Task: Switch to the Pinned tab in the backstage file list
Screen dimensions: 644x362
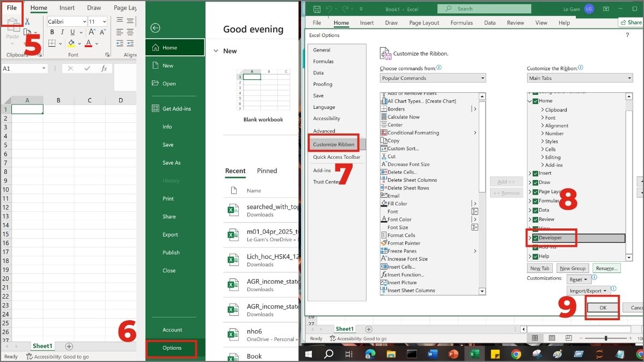Action: coord(267,171)
